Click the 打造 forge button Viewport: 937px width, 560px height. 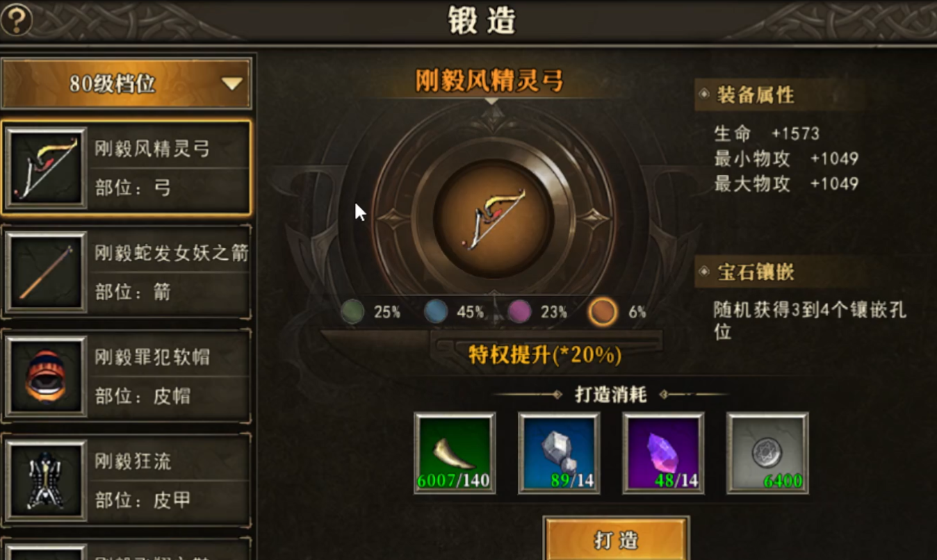point(616,539)
